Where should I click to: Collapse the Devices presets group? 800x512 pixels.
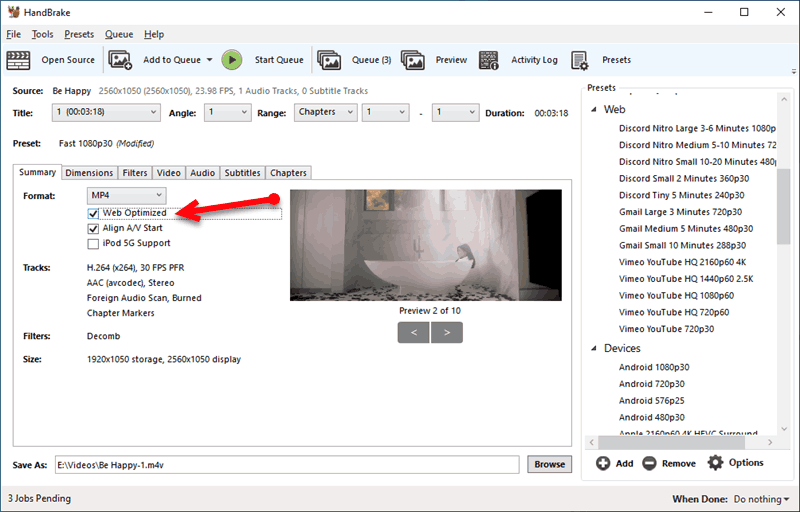594,348
